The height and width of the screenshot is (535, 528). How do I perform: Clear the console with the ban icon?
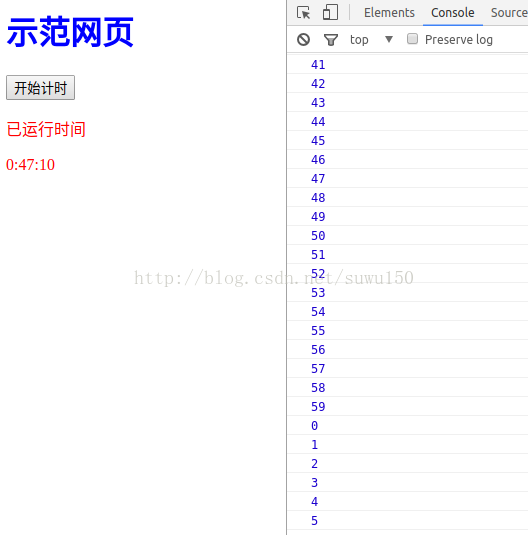[x=303, y=40]
